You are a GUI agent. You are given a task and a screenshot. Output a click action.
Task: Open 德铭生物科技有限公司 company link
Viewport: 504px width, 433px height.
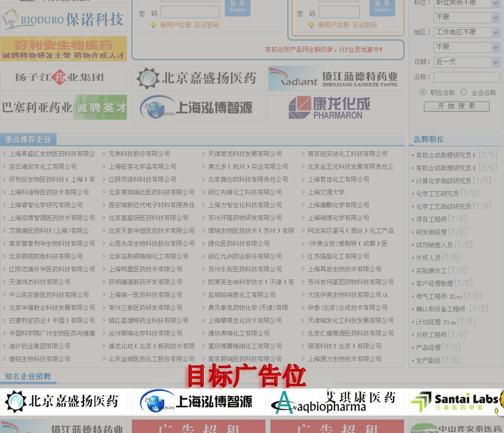coord(40,359)
